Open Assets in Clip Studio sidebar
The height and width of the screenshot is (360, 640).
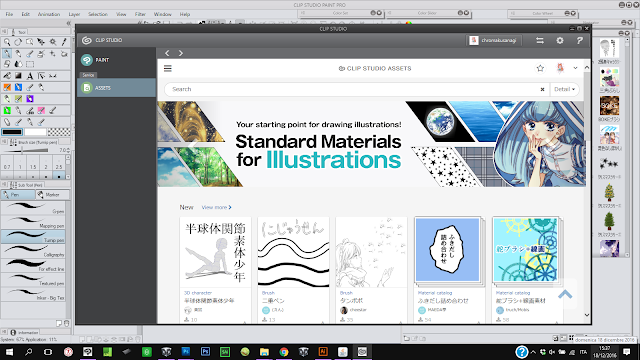[x=116, y=88]
